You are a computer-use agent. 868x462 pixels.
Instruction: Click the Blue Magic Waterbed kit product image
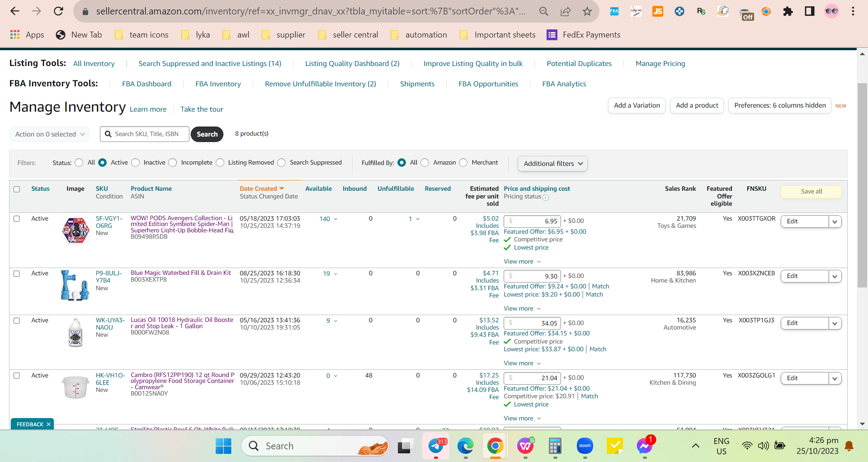point(75,285)
